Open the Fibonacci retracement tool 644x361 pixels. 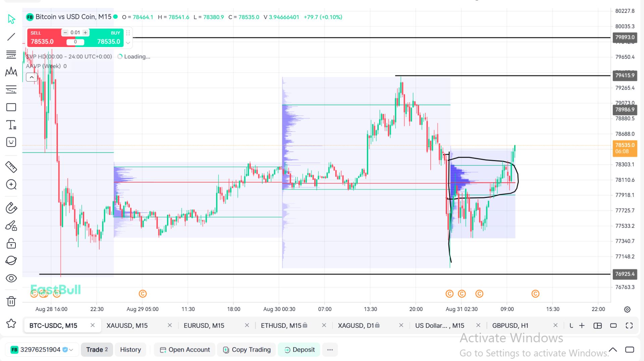point(11,54)
